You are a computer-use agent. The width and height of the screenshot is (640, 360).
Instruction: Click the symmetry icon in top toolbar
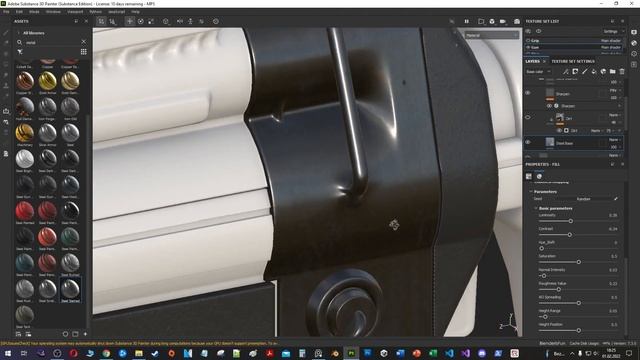[180, 21]
